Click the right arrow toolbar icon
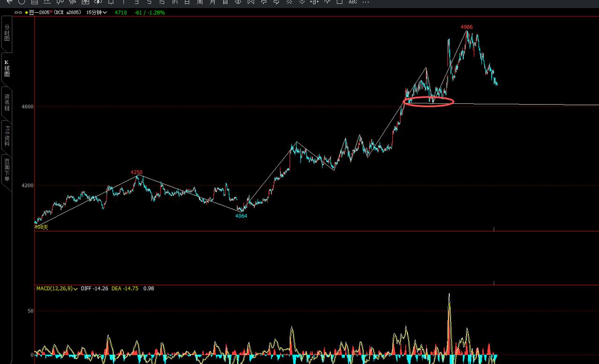Screen dimensions: 599x364 pos(276,2)
